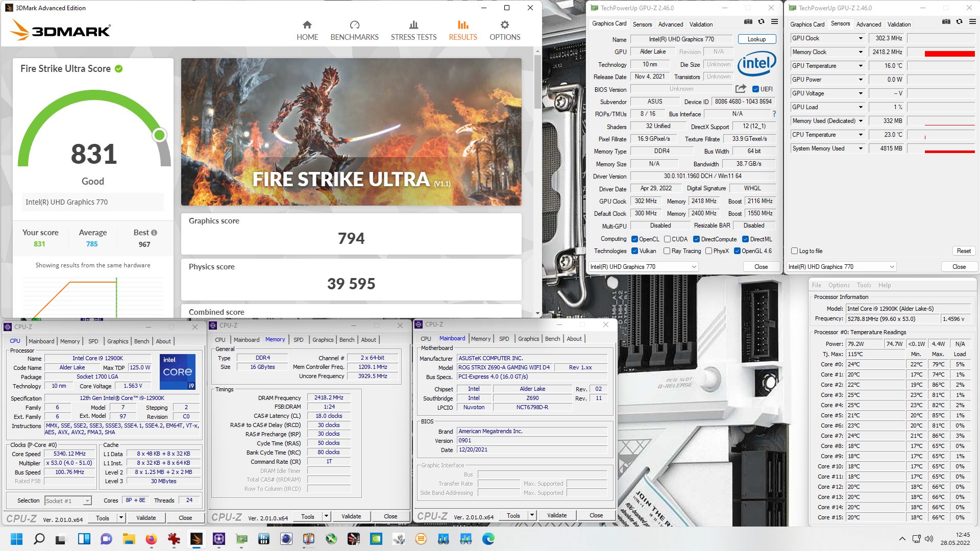Click refresh icon in the Sensors GPU-Z window

[x=959, y=21]
